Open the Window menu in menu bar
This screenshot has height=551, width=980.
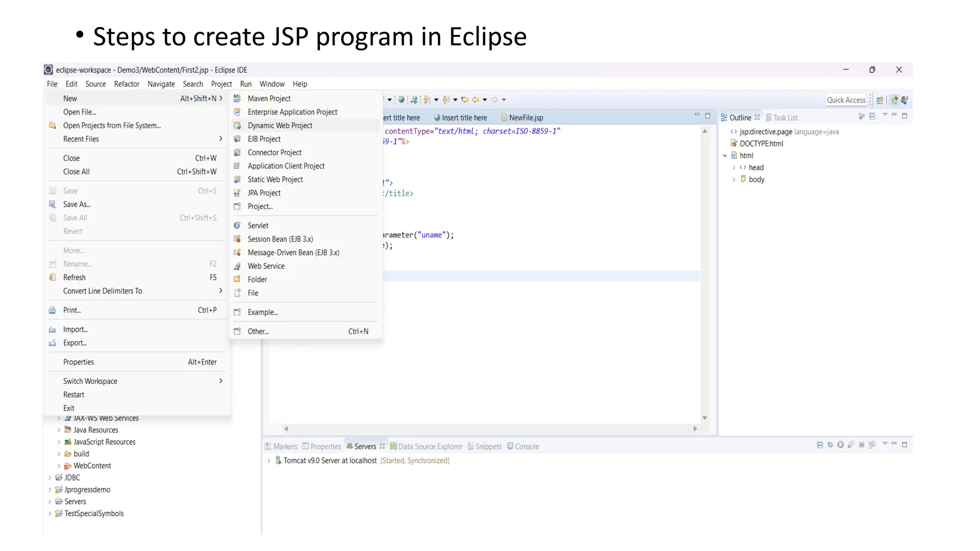(x=272, y=84)
